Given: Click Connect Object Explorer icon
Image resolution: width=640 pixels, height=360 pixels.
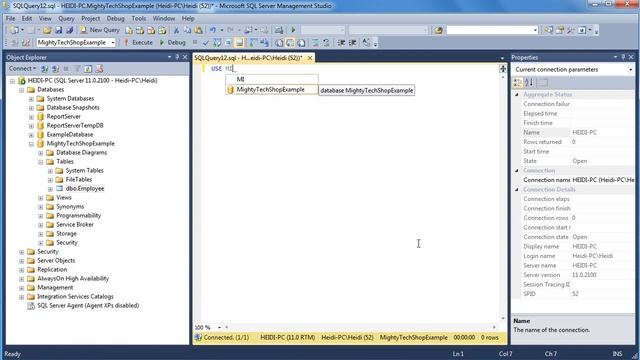Looking at the screenshot, I should 44,69.
